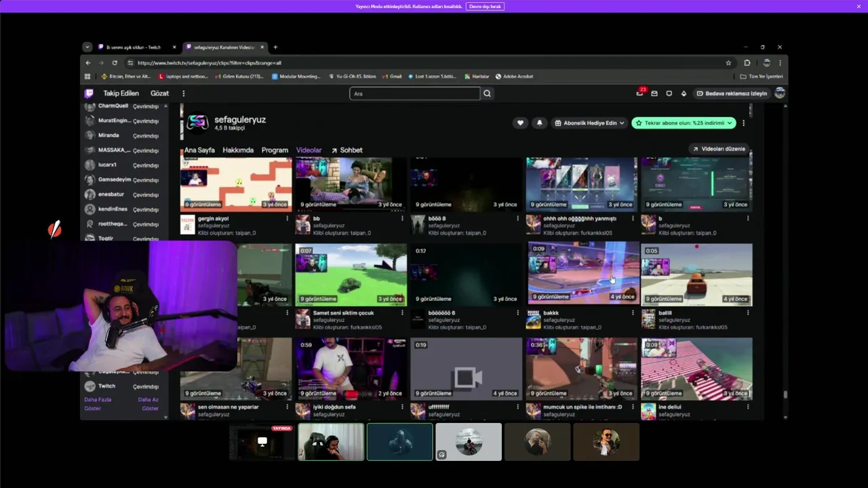Dismiss the purple Yayıncı Modu banner
868x488 pixels.
[x=859, y=6]
